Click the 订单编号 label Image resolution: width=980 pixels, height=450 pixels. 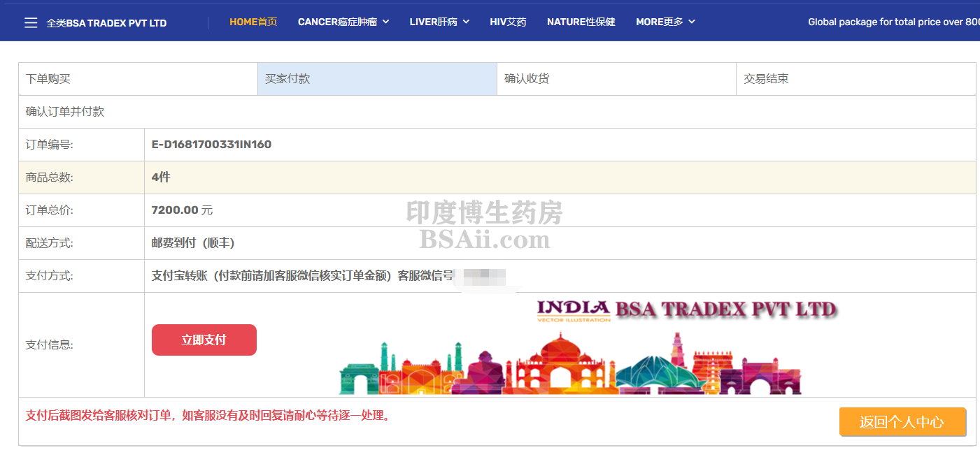50,145
